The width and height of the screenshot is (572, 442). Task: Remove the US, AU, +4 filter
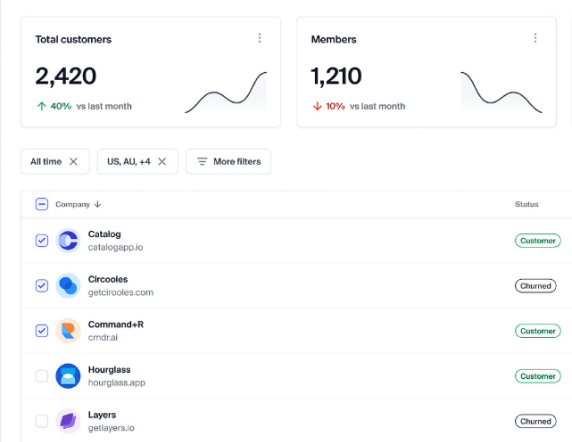tap(162, 162)
